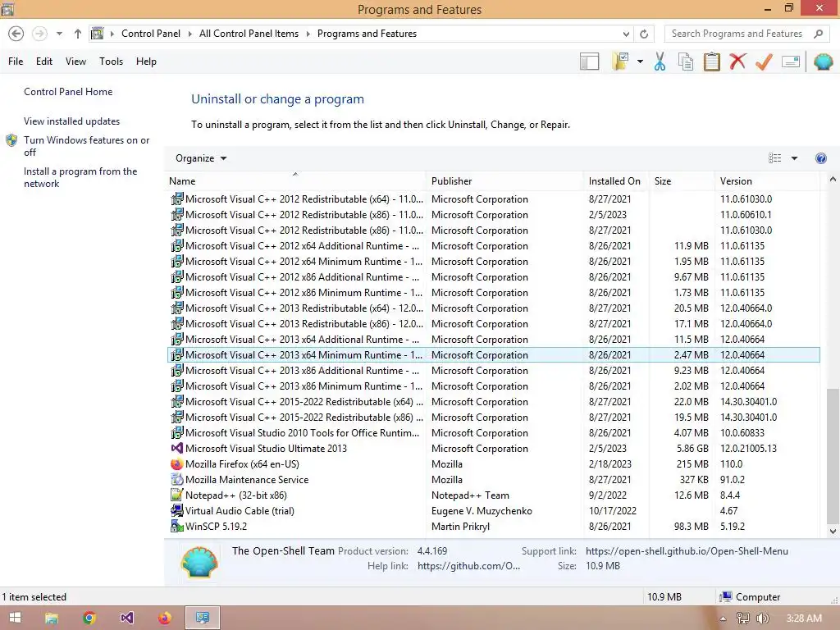Click the red X Delete toolbar icon
This screenshot has width=840, height=630.
click(x=737, y=61)
